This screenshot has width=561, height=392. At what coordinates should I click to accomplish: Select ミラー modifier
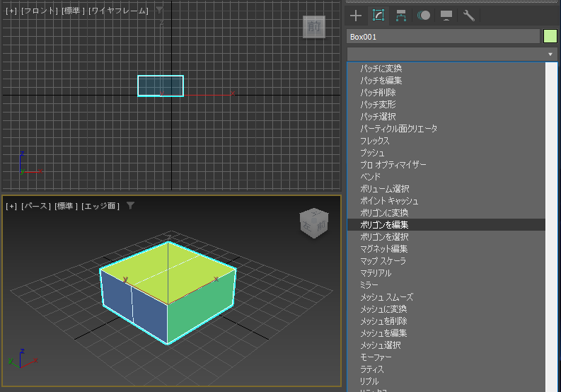(x=446, y=285)
